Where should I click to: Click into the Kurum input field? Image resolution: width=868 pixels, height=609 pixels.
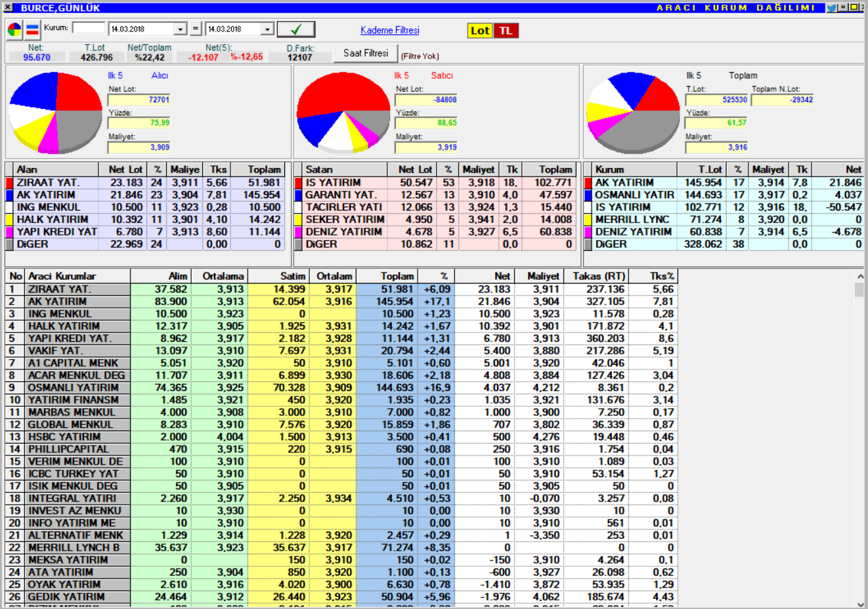[x=89, y=28]
